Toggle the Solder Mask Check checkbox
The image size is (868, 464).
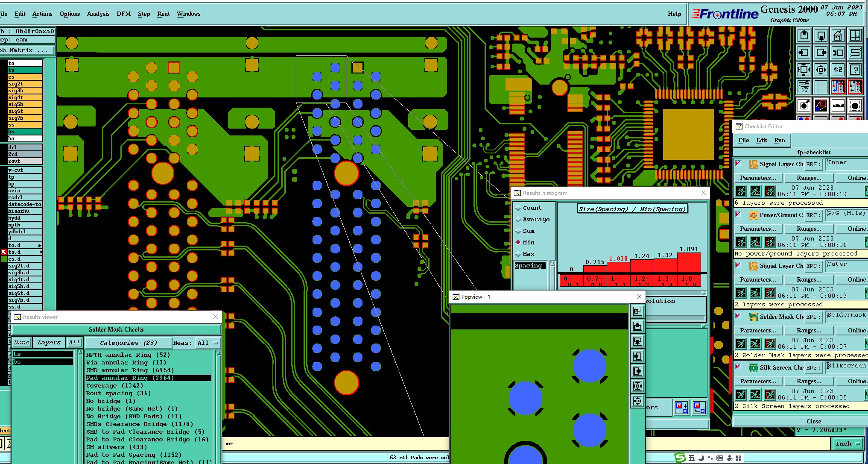click(x=738, y=315)
